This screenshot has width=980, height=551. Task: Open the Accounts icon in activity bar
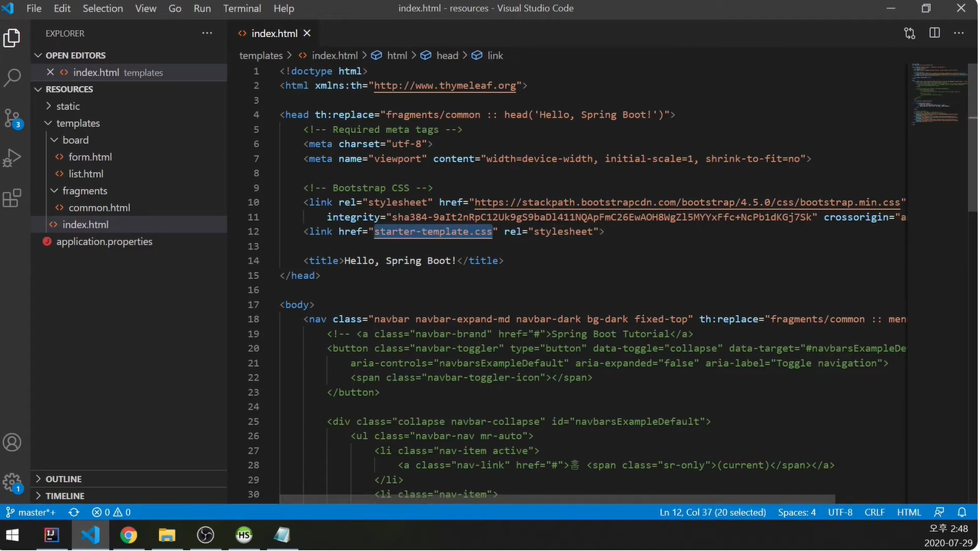[x=12, y=443]
